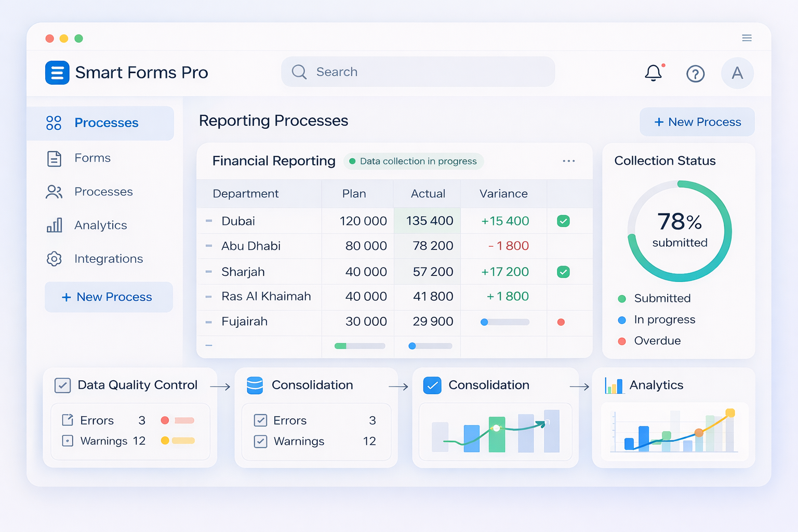Toggle the green checkbox in Dubai row
The height and width of the screenshot is (532, 798).
(563, 221)
